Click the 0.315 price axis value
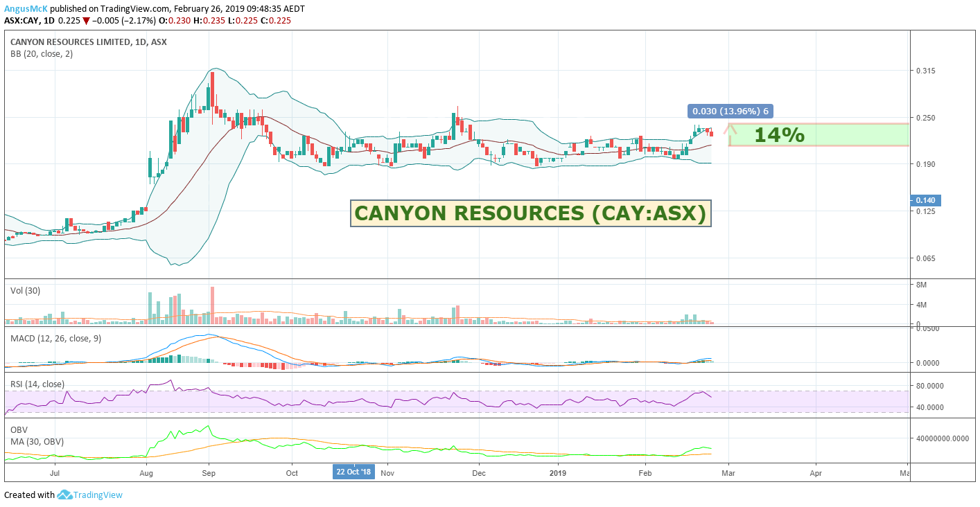The image size is (980, 507). click(x=926, y=71)
